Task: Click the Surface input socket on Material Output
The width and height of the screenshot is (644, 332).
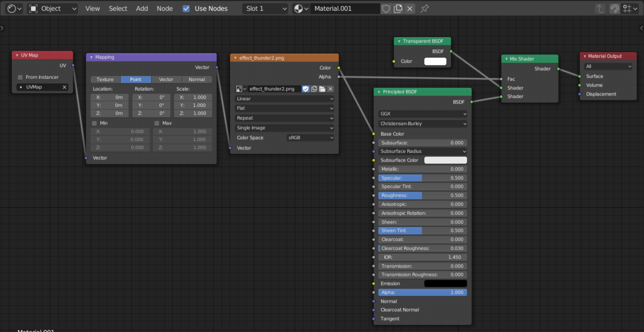Action: point(580,76)
